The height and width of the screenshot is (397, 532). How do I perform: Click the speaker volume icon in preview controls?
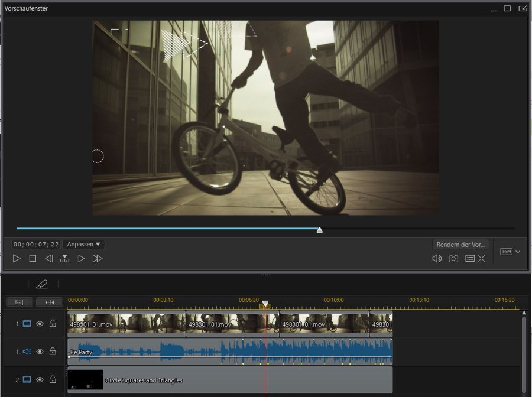(x=437, y=258)
